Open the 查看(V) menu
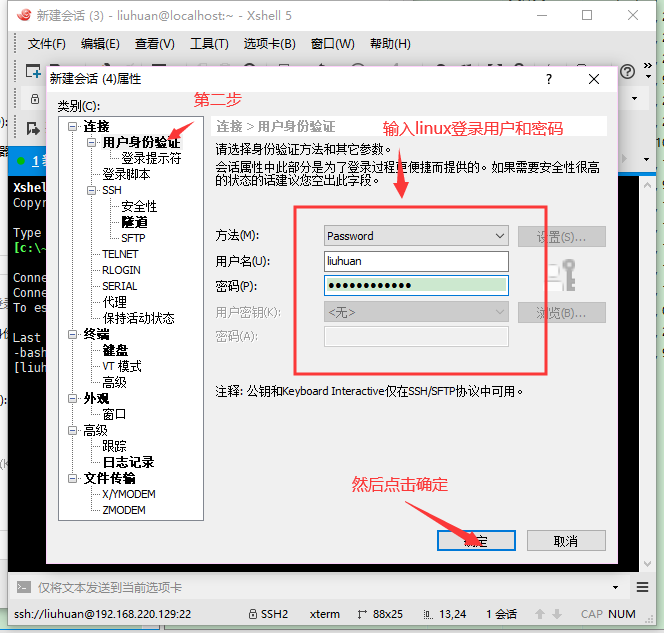Screen dimensions: 664x633 (x=155, y=44)
